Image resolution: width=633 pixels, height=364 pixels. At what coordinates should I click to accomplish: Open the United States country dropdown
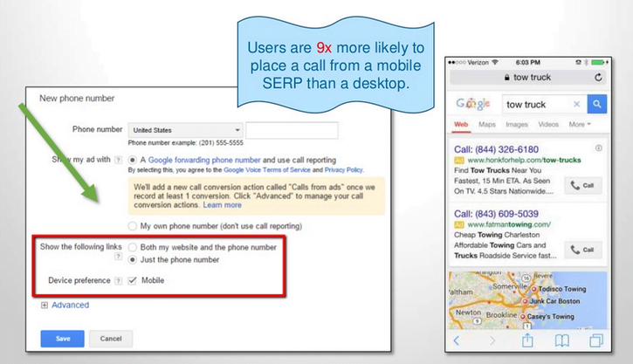point(186,130)
